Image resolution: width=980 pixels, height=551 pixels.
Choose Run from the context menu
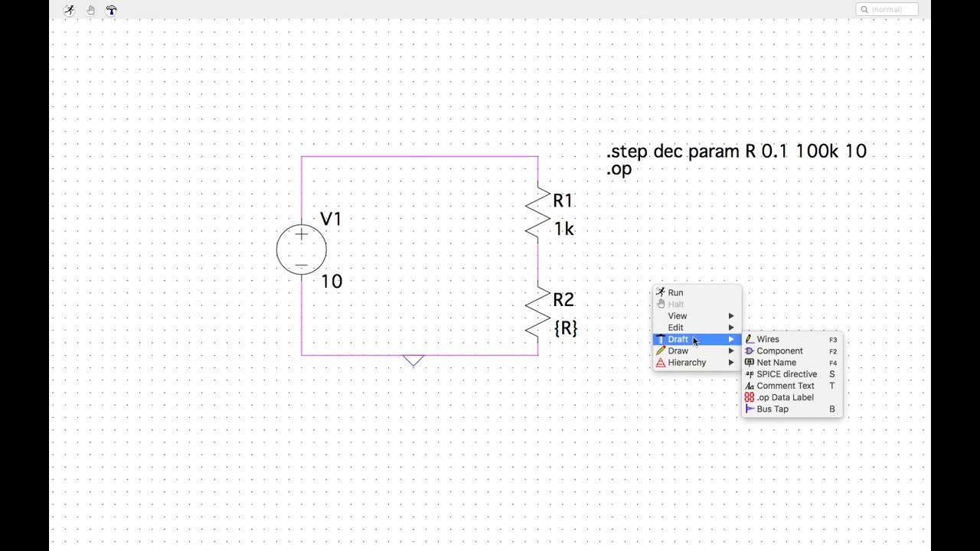point(697,292)
